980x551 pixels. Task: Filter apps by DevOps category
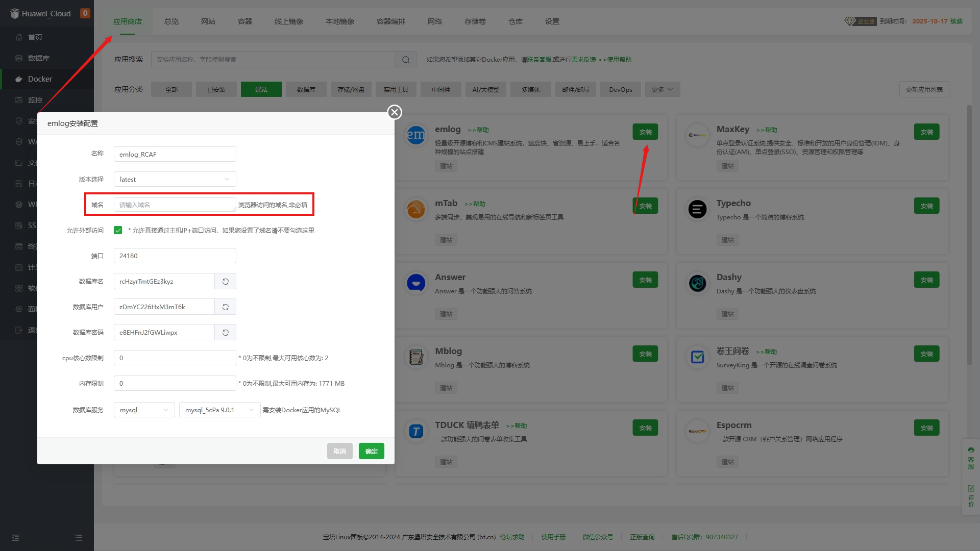[621, 90]
